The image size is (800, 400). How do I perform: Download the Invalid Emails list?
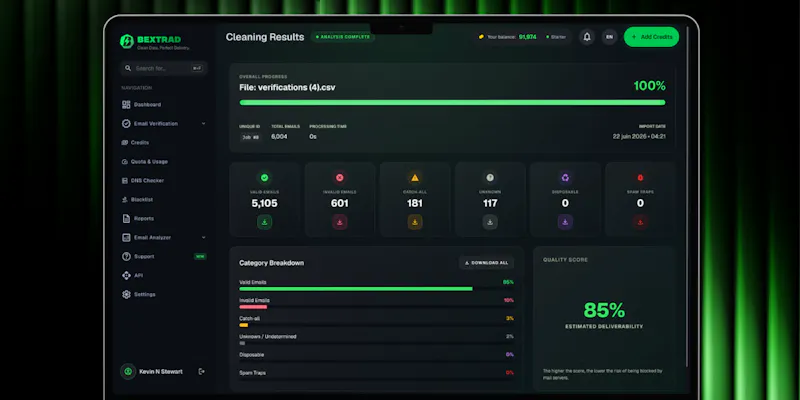tap(340, 222)
